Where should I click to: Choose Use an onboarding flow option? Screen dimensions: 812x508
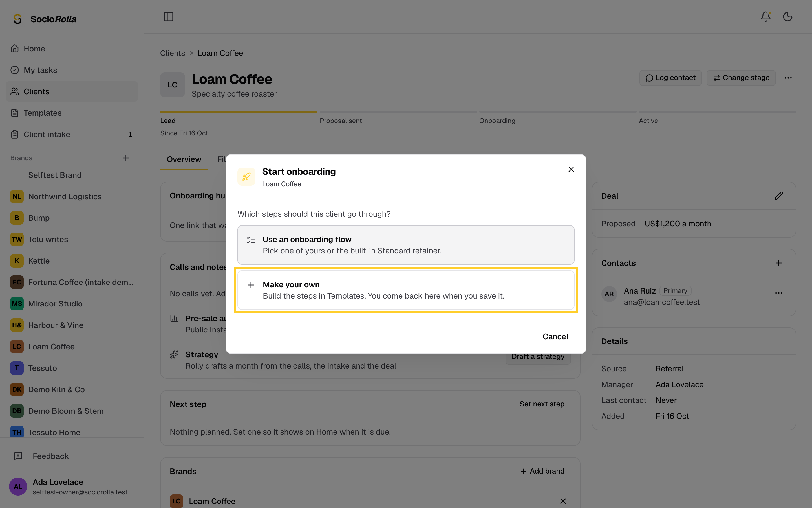click(406, 245)
